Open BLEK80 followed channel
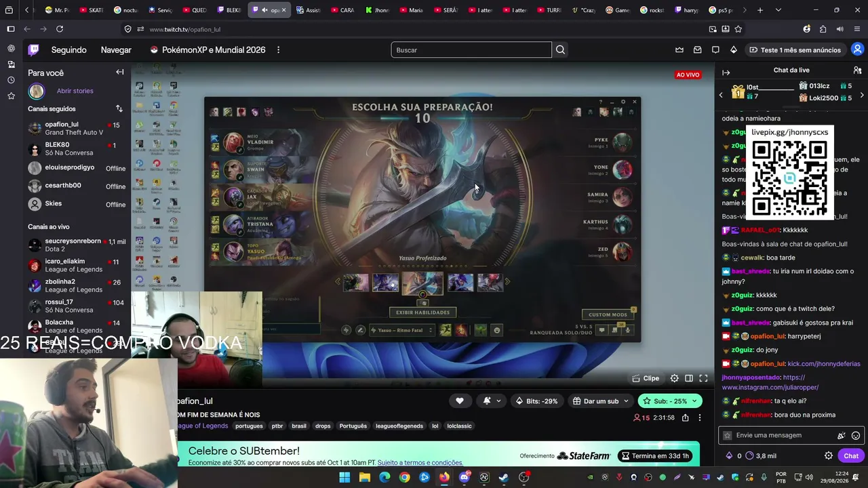The height and width of the screenshot is (488, 868). click(75, 148)
